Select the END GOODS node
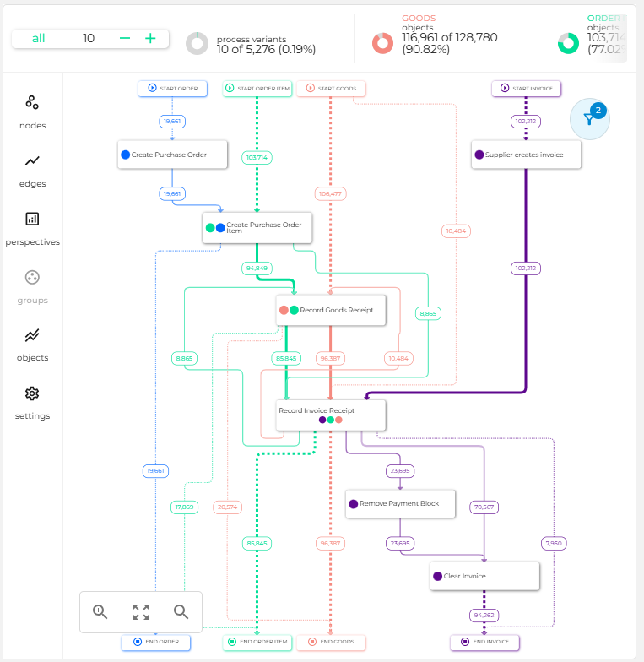644x662 pixels. [x=331, y=642]
